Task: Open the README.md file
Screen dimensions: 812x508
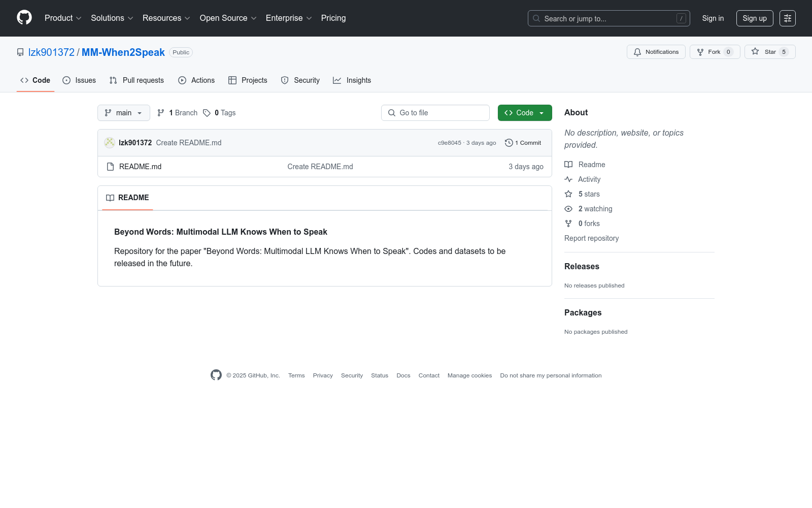Action: click(x=140, y=167)
